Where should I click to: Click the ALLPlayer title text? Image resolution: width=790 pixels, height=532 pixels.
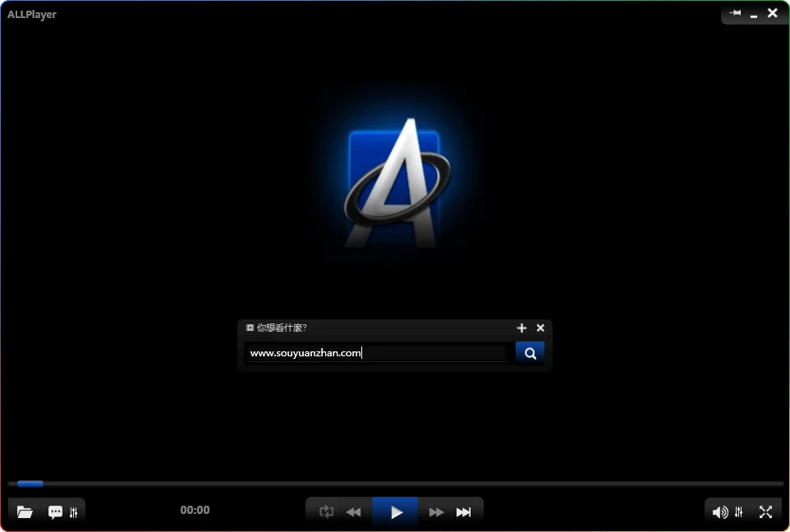click(32, 15)
